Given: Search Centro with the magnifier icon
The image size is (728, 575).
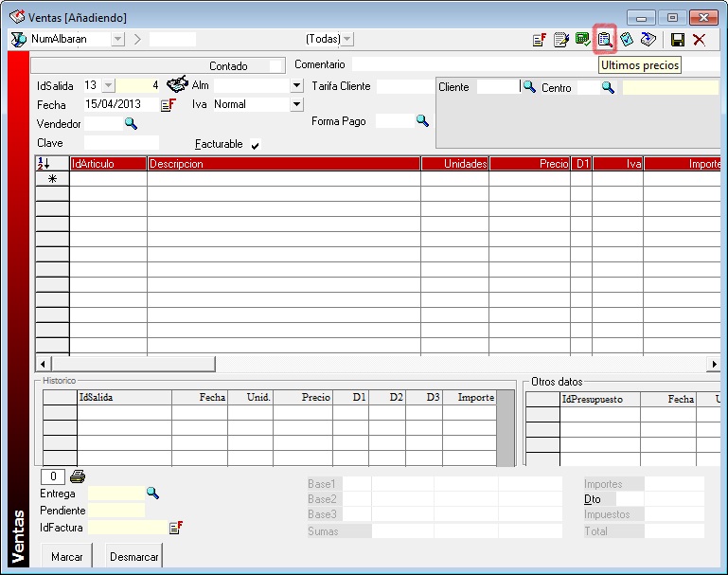Looking at the screenshot, I should 608,87.
